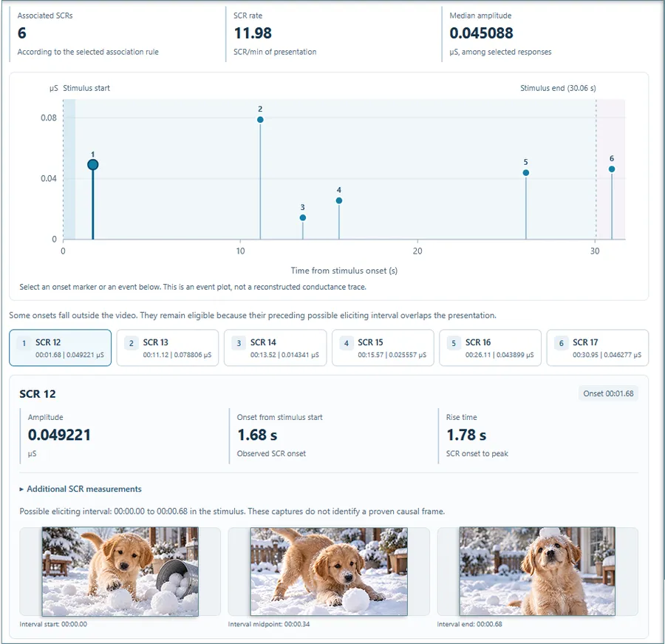Select the SCR 16 event card

coord(491,348)
